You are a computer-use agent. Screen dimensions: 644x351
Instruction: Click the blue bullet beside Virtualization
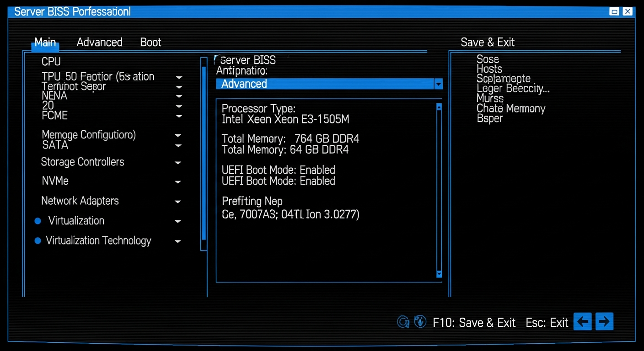tap(37, 221)
